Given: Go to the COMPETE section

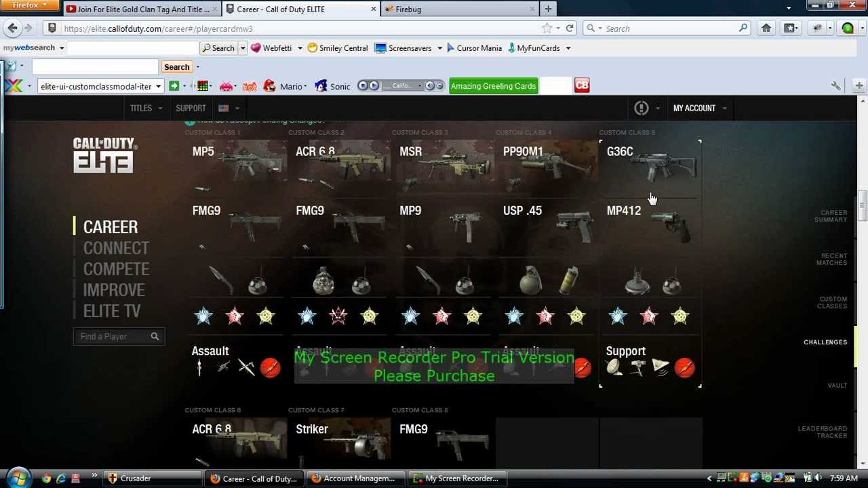Looking at the screenshot, I should (116, 269).
